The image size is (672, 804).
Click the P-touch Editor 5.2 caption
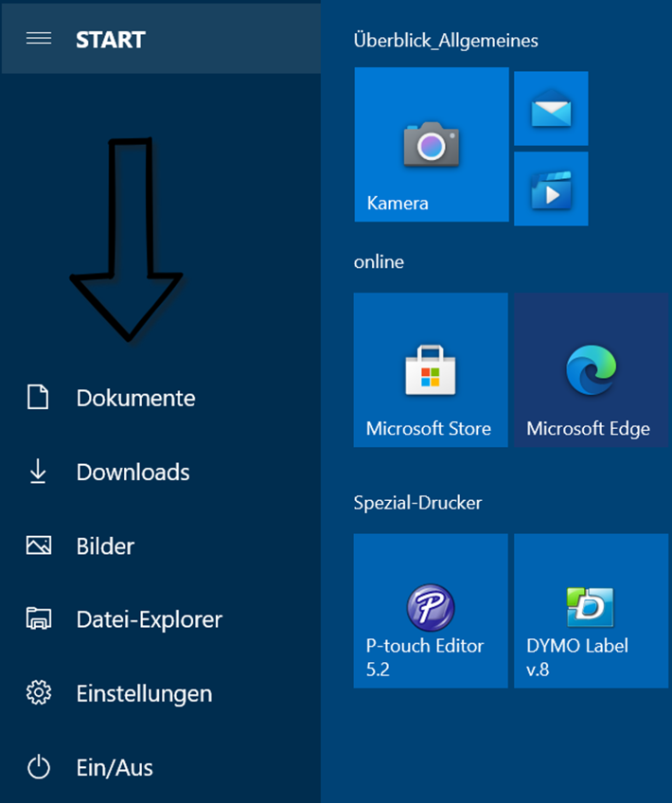[x=425, y=657]
